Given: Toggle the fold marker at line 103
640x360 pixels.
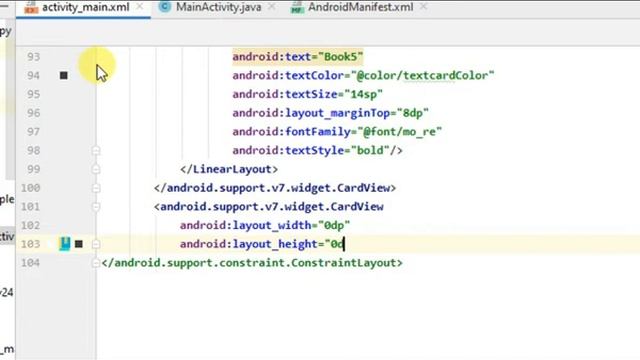Looking at the screenshot, I should pos(96,244).
